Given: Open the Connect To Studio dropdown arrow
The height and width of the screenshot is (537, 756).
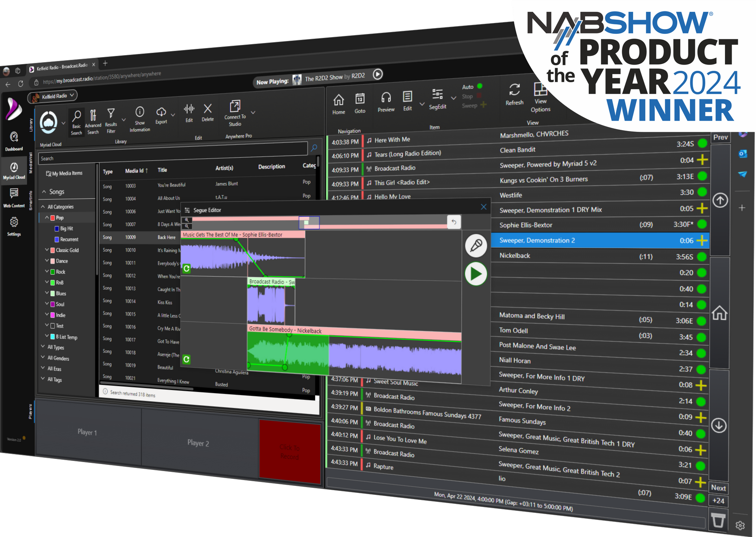Looking at the screenshot, I should 253,112.
